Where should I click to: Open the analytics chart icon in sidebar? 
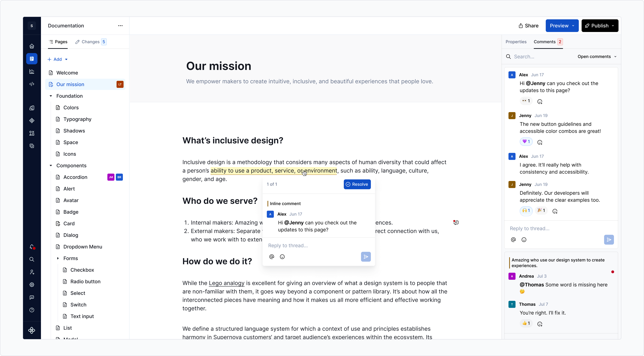[32, 72]
